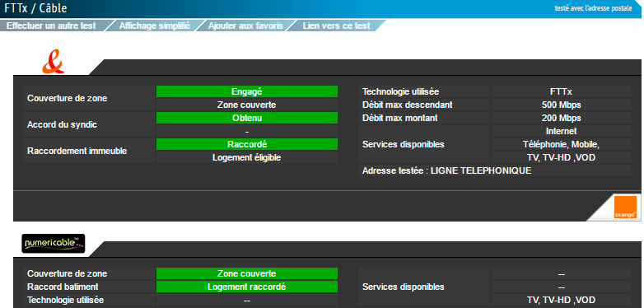
Task: Click the '200 Mbps' upload value
Action: click(x=561, y=118)
